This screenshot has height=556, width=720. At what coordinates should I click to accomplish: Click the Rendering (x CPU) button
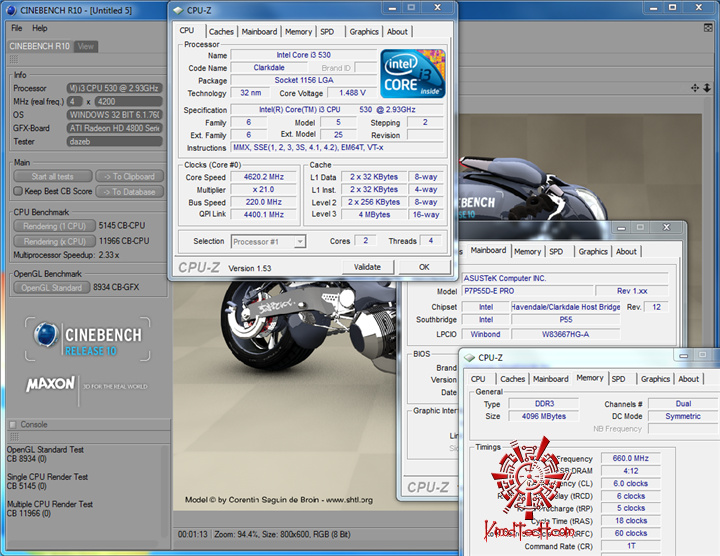click(x=54, y=241)
